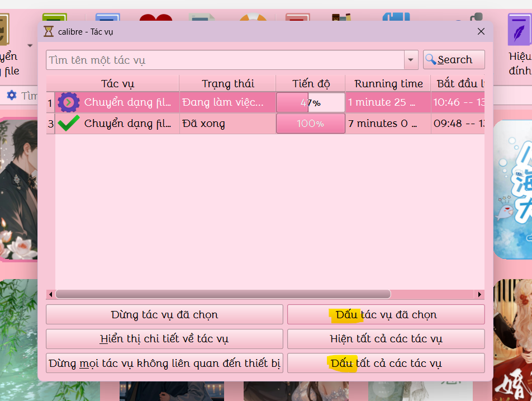
Task: Click the 'Bắt đầu' column header
Action: (458, 83)
